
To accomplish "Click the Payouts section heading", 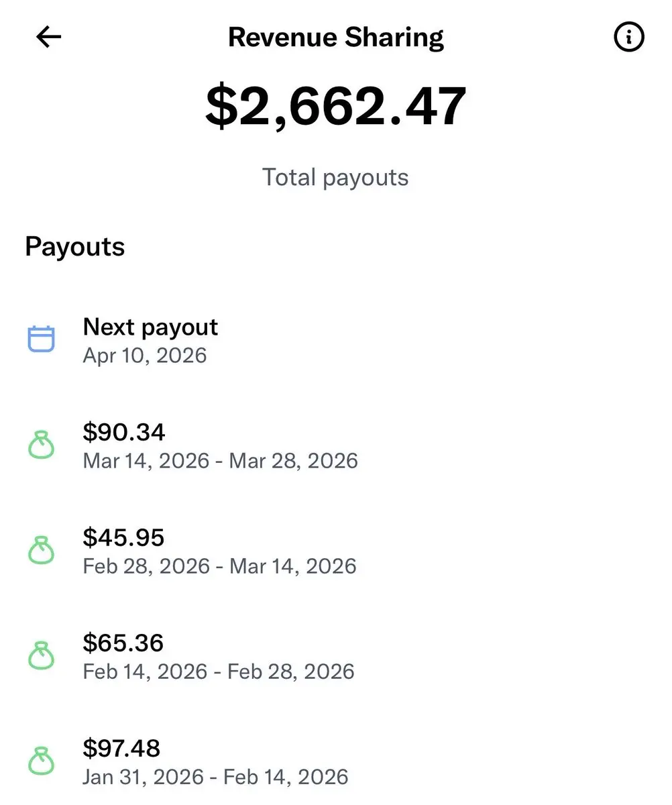I will coord(75,247).
